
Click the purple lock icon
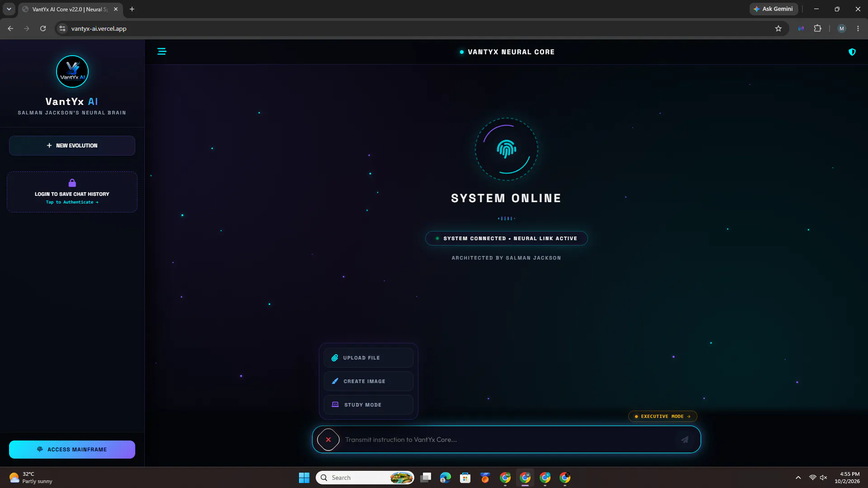click(72, 183)
